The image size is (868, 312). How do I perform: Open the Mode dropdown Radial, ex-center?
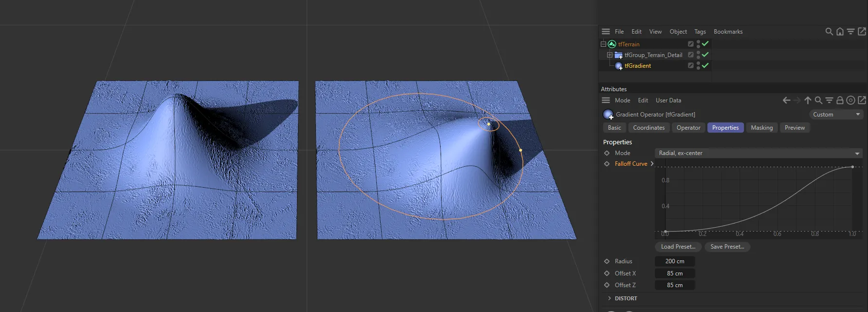pos(758,153)
